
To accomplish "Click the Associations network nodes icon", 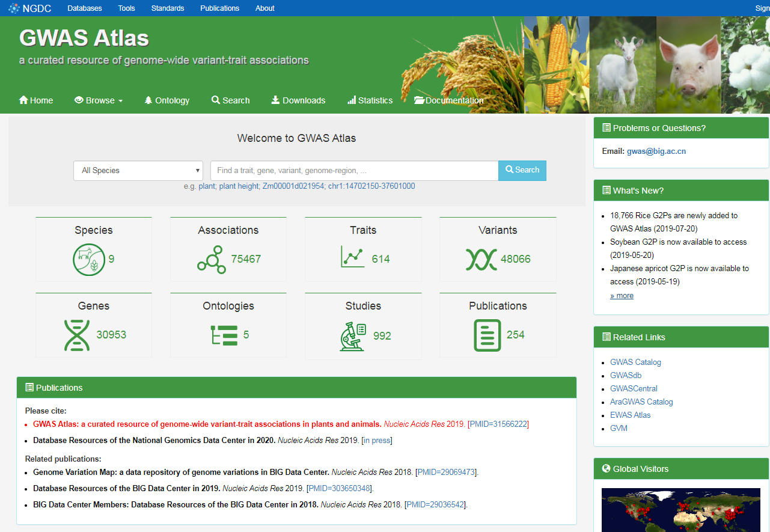I will pyautogui.click(x=212, y=259).
